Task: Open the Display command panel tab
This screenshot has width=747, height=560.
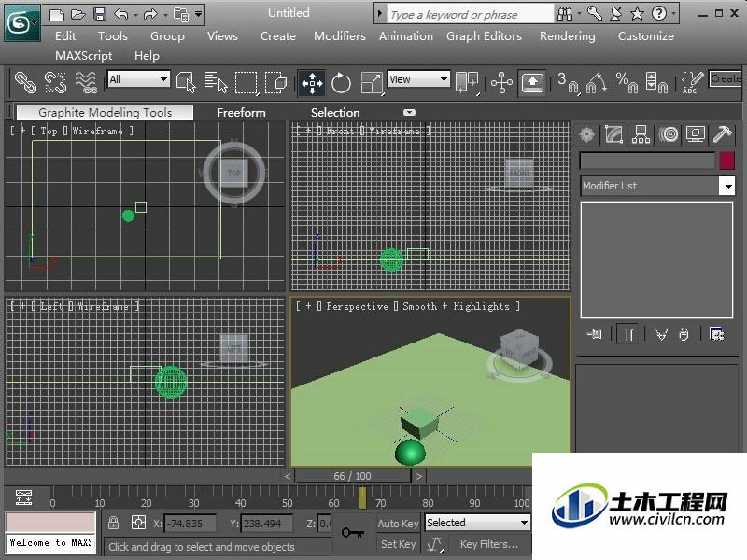Action: (696, 134)
